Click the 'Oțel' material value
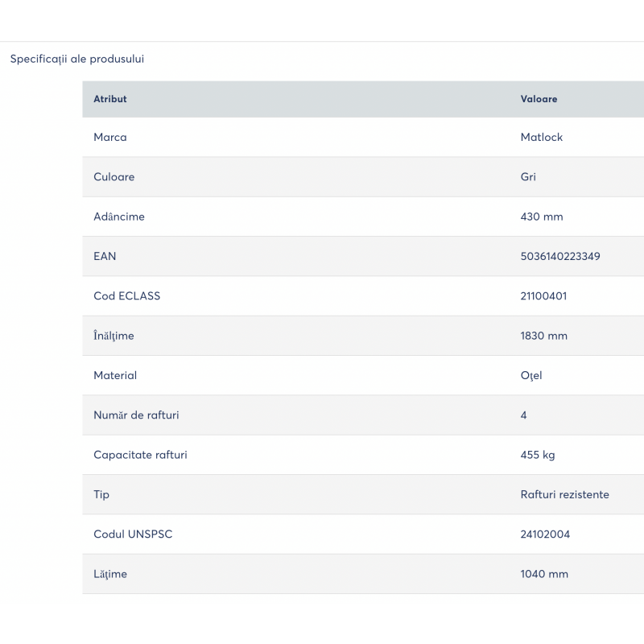Screen dimensions: 644x644 [x=531, y=376]
